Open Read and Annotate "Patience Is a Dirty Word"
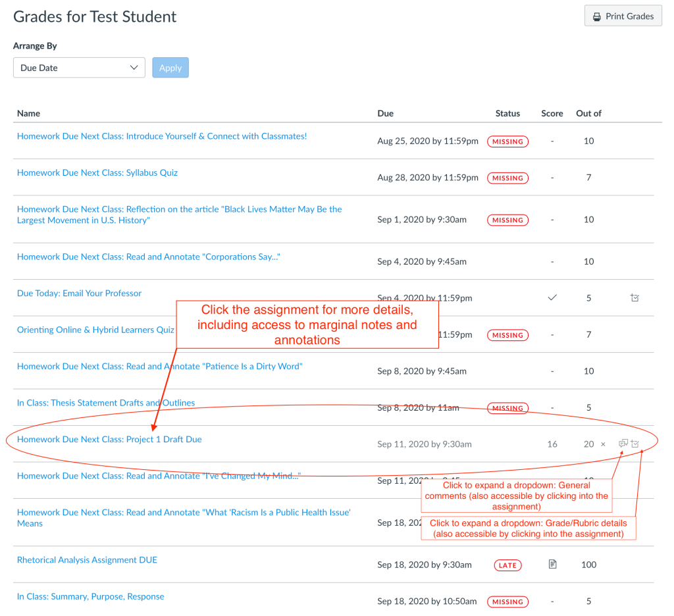The image size is (674, 616). pyautogui.click(x=160, y=366)
